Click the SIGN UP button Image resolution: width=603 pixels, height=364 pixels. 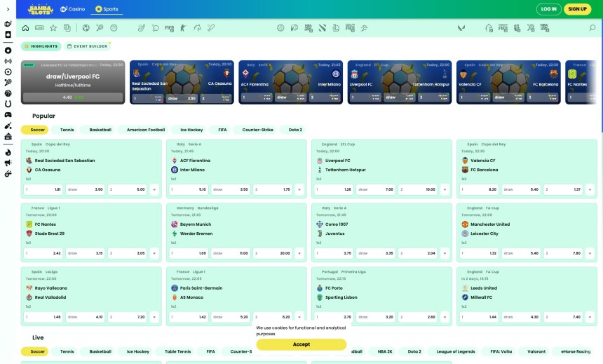pos(577,9)
